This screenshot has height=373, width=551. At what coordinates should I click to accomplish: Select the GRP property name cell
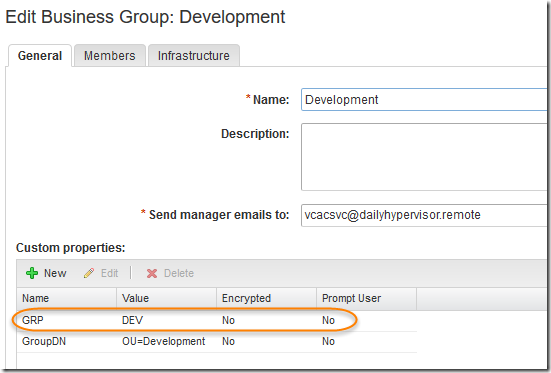pyautogui.click(x=33, y=320)
